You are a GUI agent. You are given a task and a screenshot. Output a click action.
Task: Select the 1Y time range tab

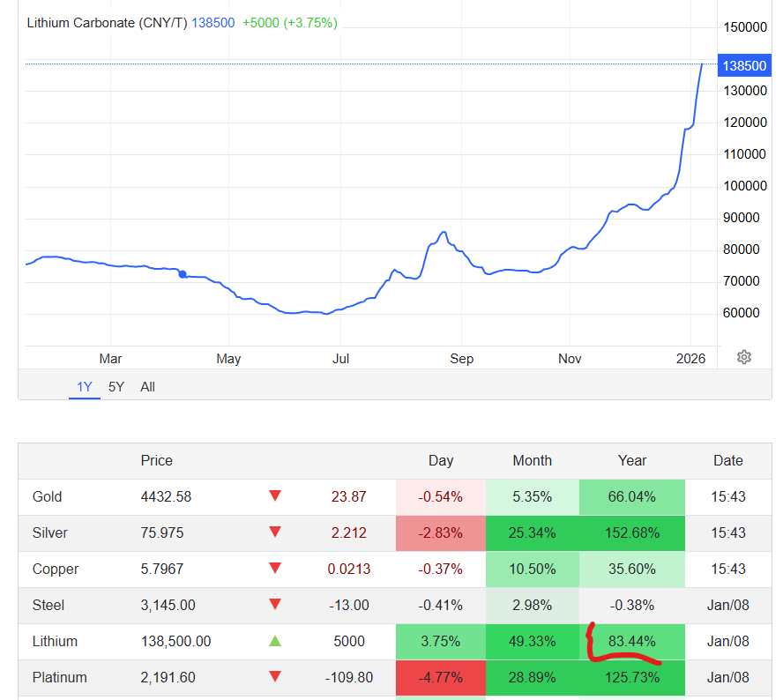[x=85, y=387]
